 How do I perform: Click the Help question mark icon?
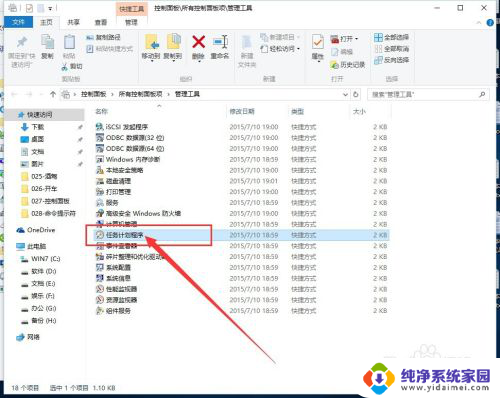[x=490, y=23]
